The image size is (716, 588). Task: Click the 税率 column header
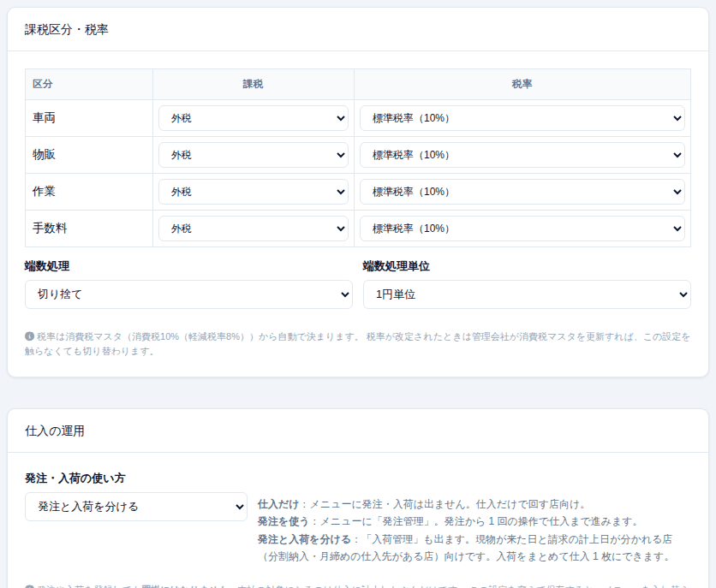click(x=522, y=84)
